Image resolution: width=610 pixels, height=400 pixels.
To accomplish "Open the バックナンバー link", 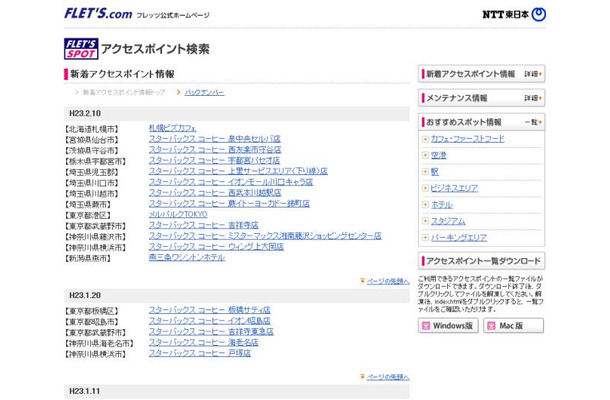I will tap(204, 92).
